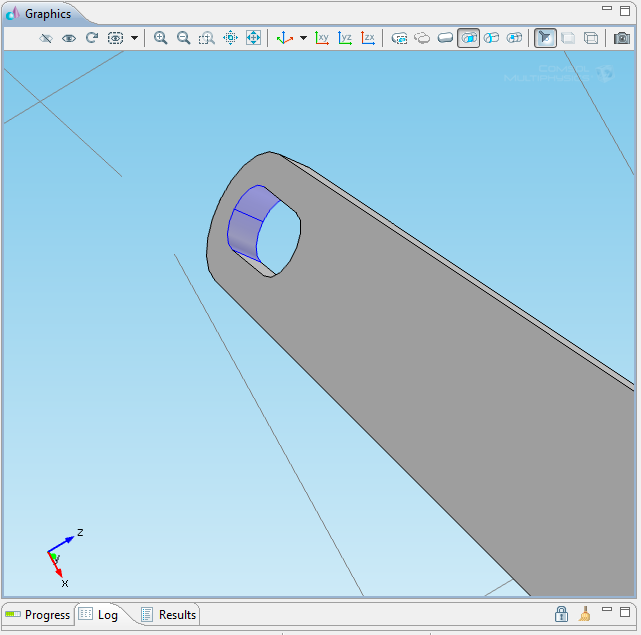641x635 pixels.
Task: Minimize the bottom Log panel
Action: [607, 609]
